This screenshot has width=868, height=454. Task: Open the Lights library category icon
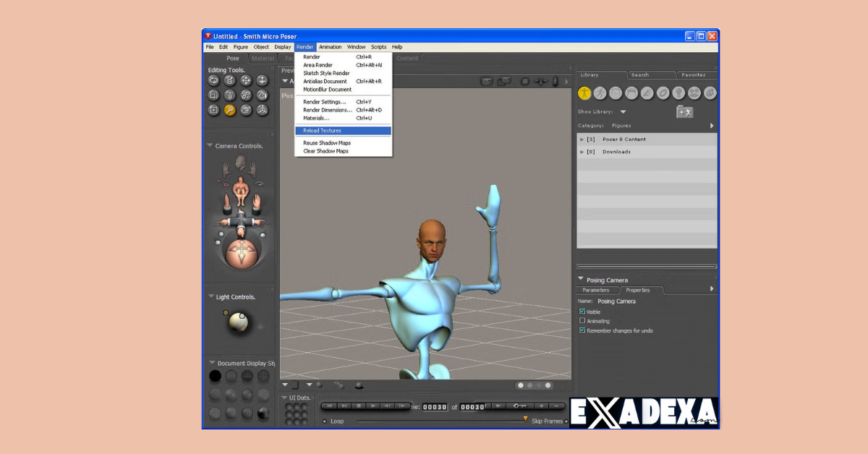tap(678, 93)
